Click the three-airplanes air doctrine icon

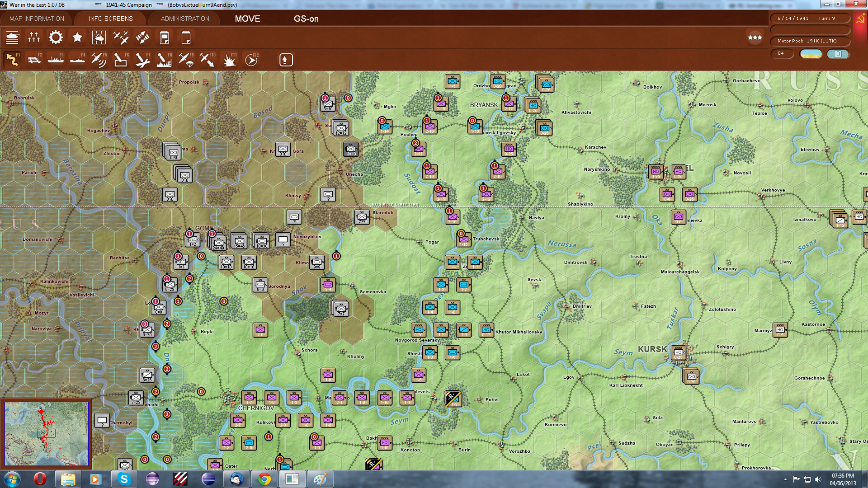click(121, 38)
